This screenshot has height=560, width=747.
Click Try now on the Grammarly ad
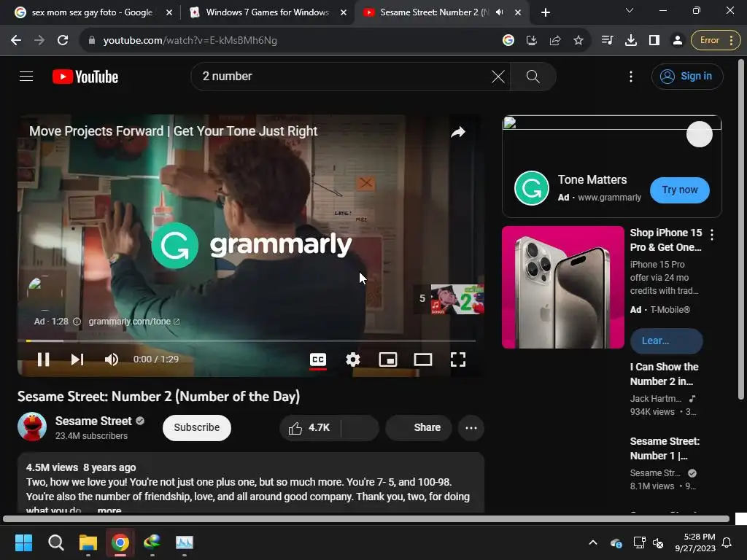679,190
